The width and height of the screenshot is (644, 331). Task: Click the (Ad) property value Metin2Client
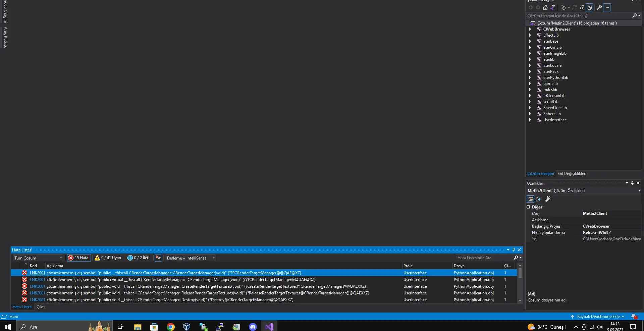(595, 214)
